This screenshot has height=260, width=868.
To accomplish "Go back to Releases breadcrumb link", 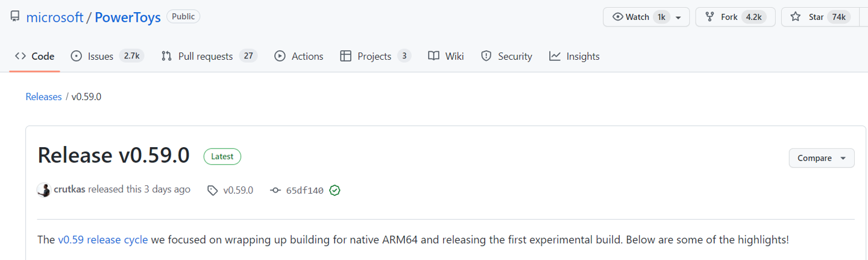I will click(43, 97).
